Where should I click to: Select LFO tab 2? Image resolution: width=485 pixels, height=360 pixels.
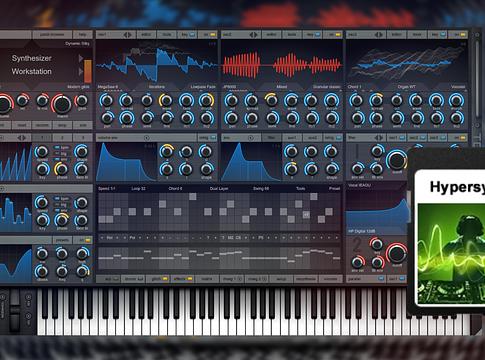(x=62, y=138)
